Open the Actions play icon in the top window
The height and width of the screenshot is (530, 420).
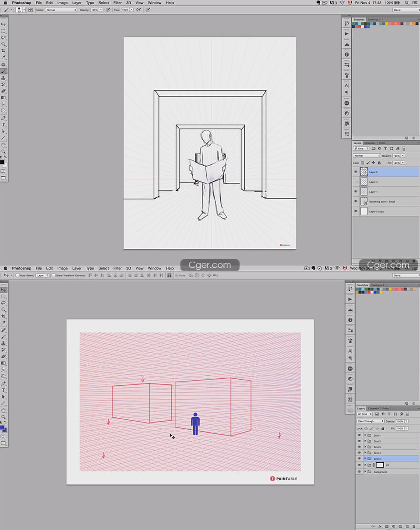[x=346, y=34]
